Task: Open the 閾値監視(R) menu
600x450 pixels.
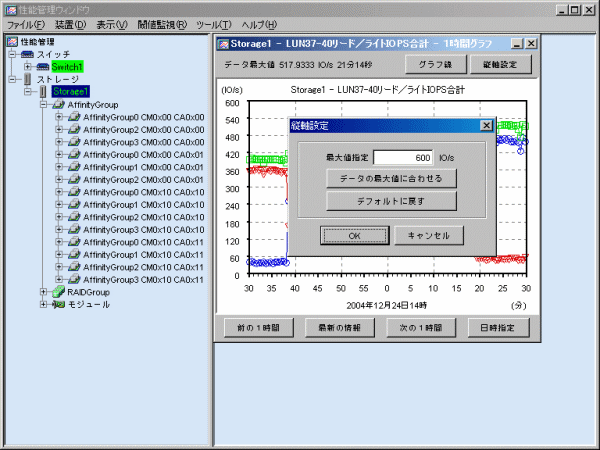Action: click(162, 25)
